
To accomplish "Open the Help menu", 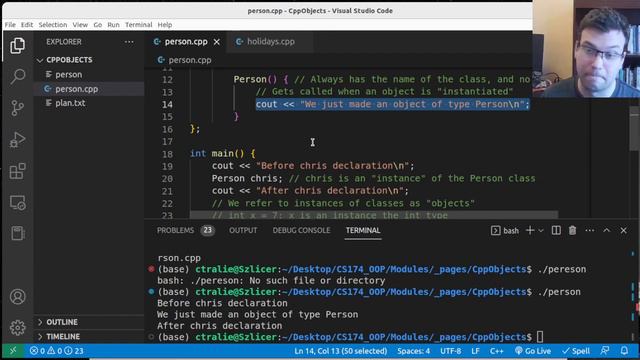I will pyautogui.click(x=164, y=25).
